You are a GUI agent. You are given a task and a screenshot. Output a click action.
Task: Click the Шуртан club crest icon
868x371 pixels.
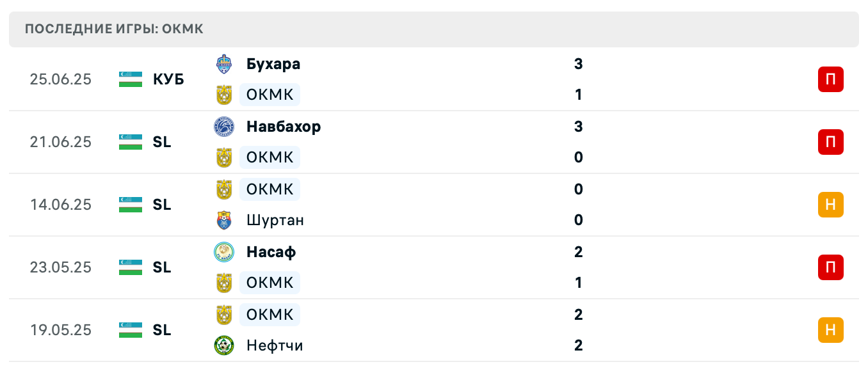coord(225,220)
